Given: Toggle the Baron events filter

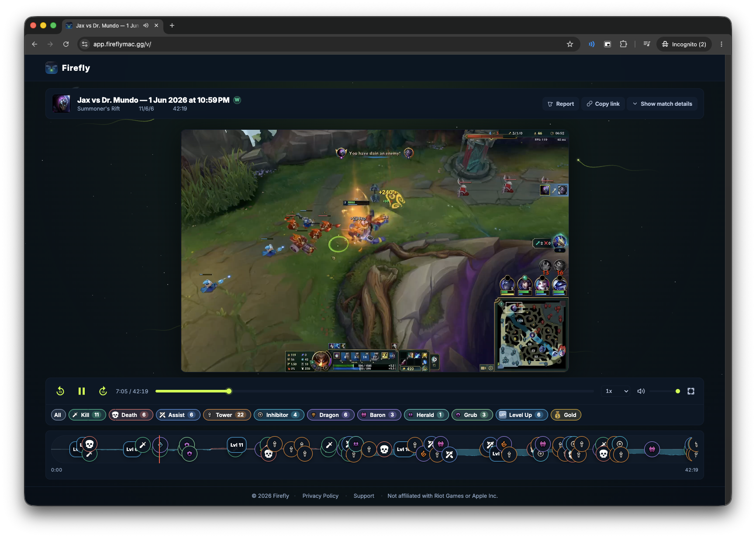Looking at the screenshot, I should tap(379, 415).
